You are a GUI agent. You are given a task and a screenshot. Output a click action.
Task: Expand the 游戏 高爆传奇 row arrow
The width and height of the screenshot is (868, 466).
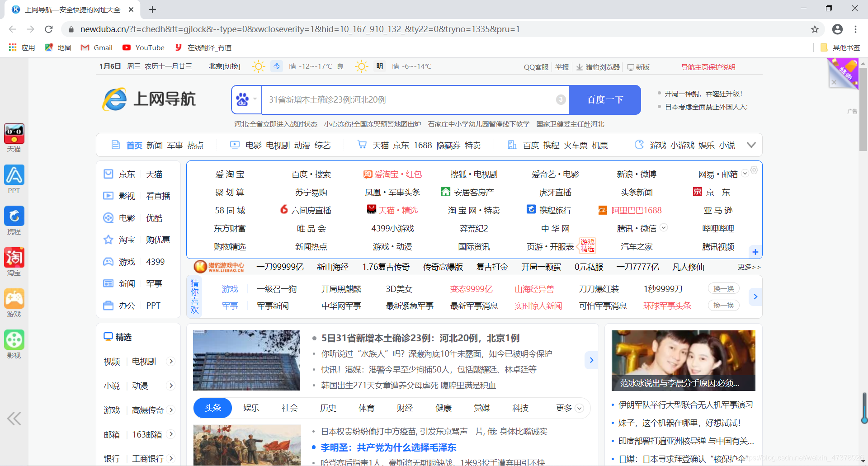pos(171,410)
